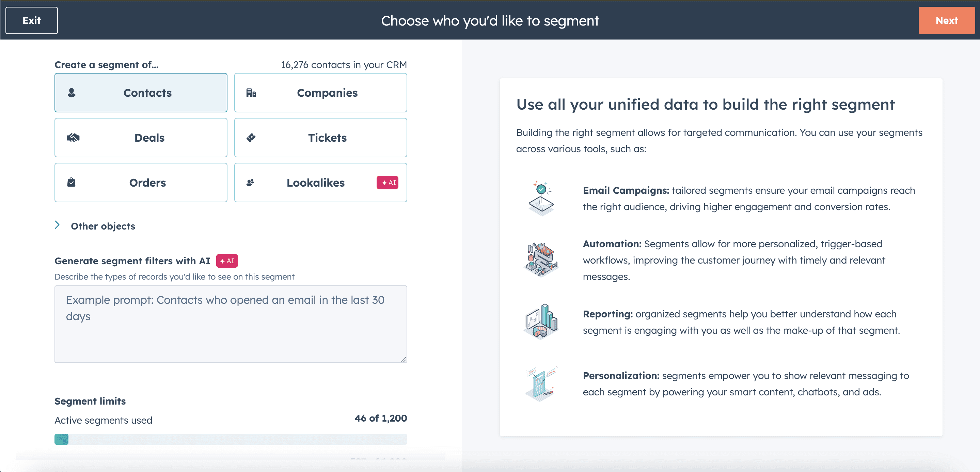Select the Tickets segment option
The height and width of the screenshot is (472, 980).
click(x=321, y=137)
